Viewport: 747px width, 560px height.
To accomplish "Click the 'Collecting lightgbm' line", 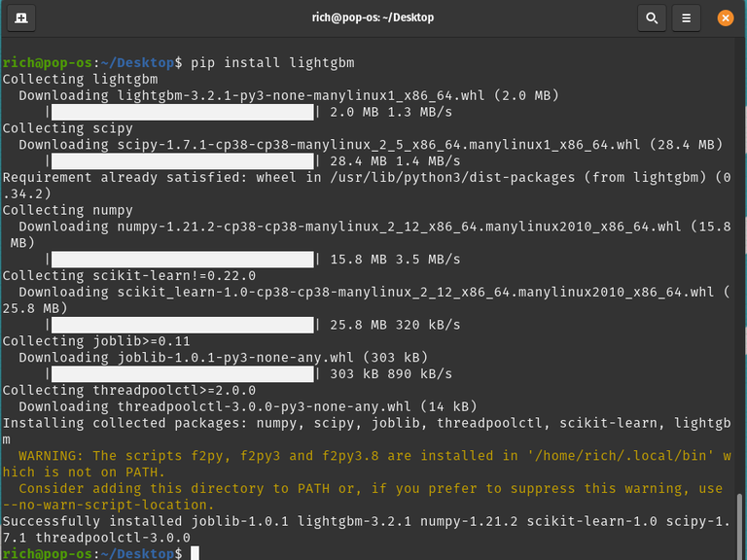I will (80, 79).
